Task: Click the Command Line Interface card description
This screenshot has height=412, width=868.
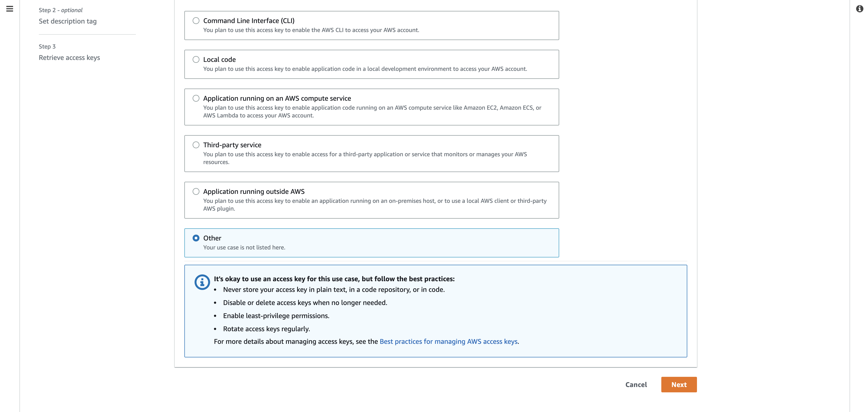Action: click(x=311, y=30)
